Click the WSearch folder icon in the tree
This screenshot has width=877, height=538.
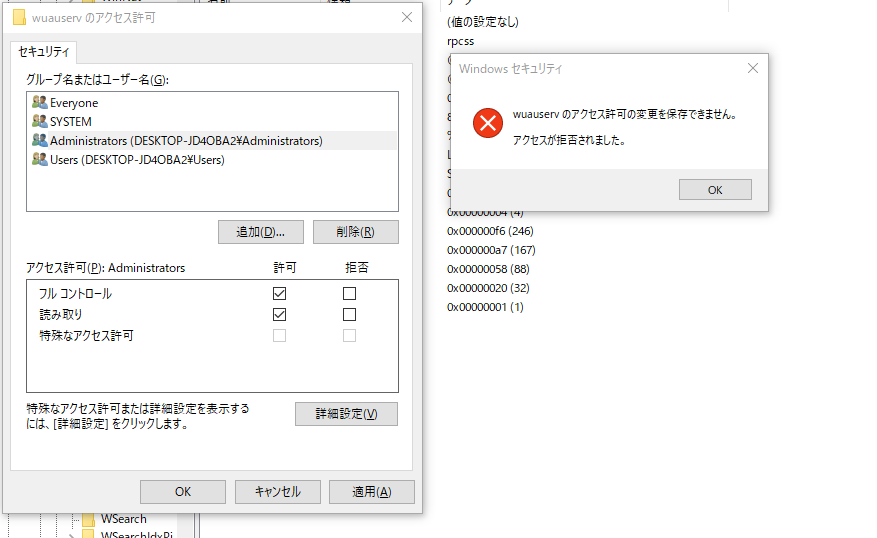pyautogui.click(x=88, y=519)
